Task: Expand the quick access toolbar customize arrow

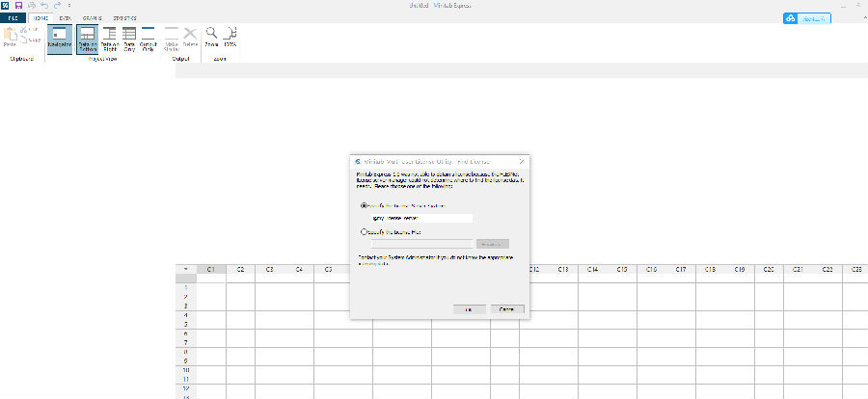Action: [x=69, y=6]
